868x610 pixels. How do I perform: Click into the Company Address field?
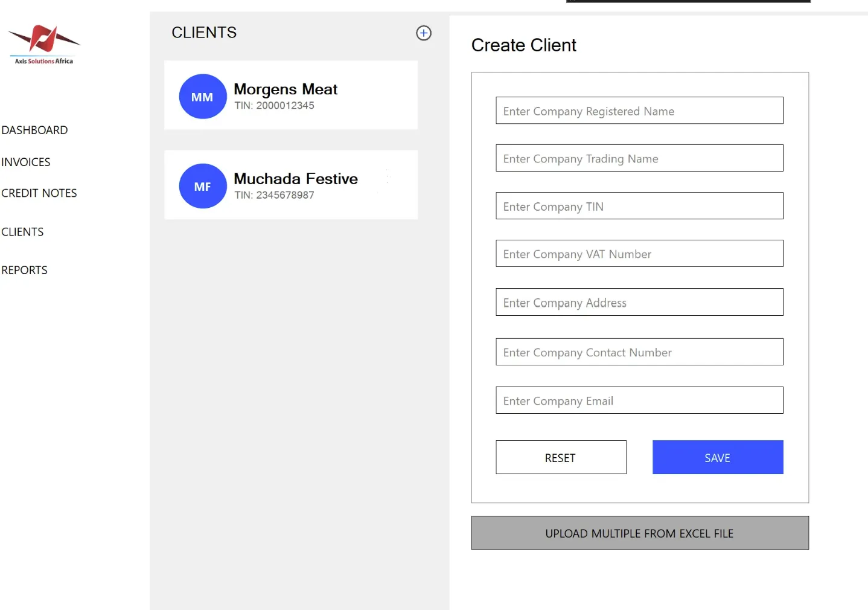point(639,302)
